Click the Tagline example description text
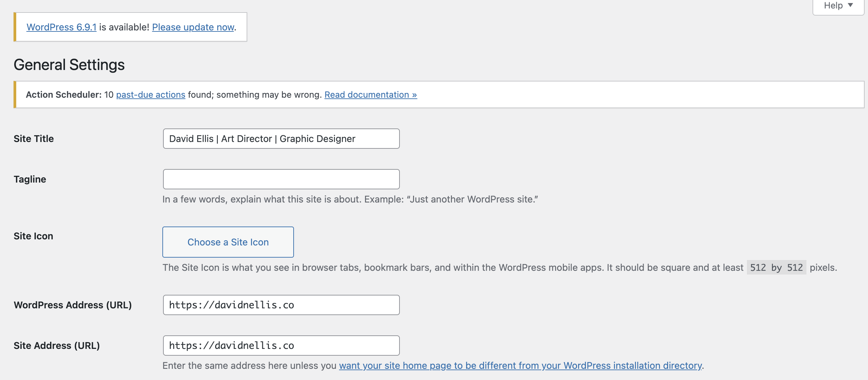 350,199
